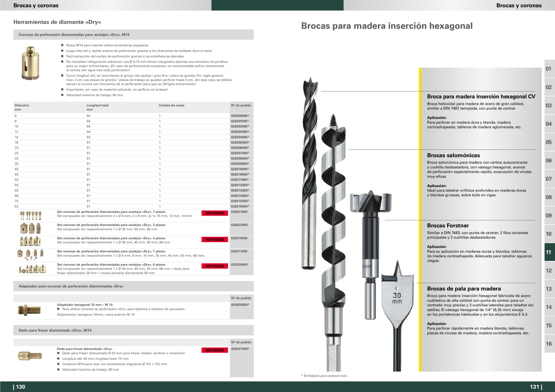Click the Longitud total column header
This screenshot has height=392, width=555.
coord(98,107)
